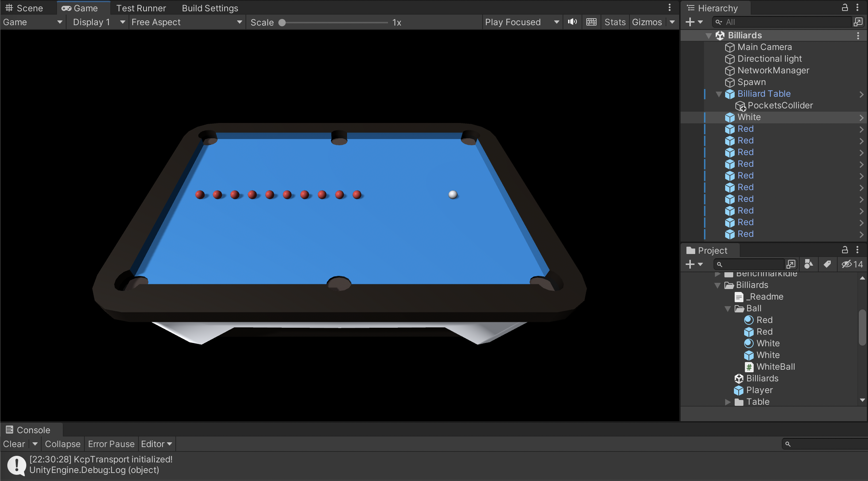Click the Hierarchy lock icon

coord(845,8)
